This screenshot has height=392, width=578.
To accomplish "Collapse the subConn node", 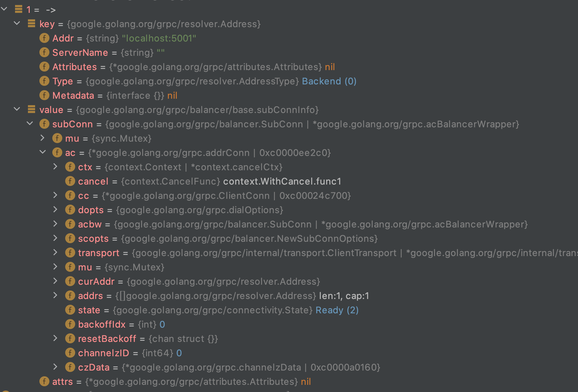I will [30, 123].
